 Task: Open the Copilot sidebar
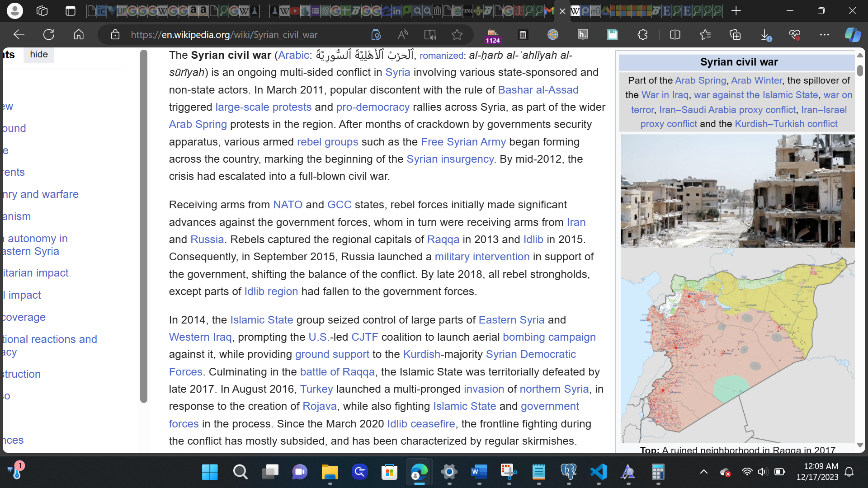click(853, 34)
